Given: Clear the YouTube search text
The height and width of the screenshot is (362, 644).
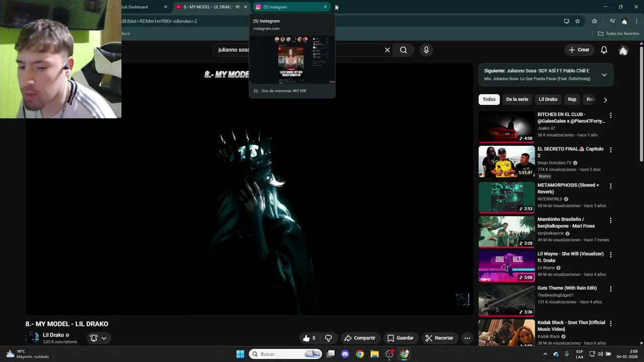Looking at the screenshot, I should (387, 50).
